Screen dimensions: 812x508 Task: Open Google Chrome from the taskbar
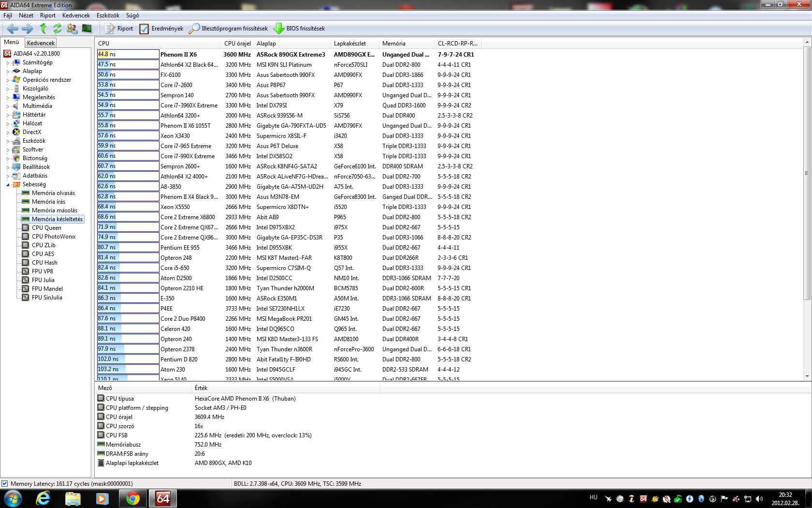[x=132, y=498]
